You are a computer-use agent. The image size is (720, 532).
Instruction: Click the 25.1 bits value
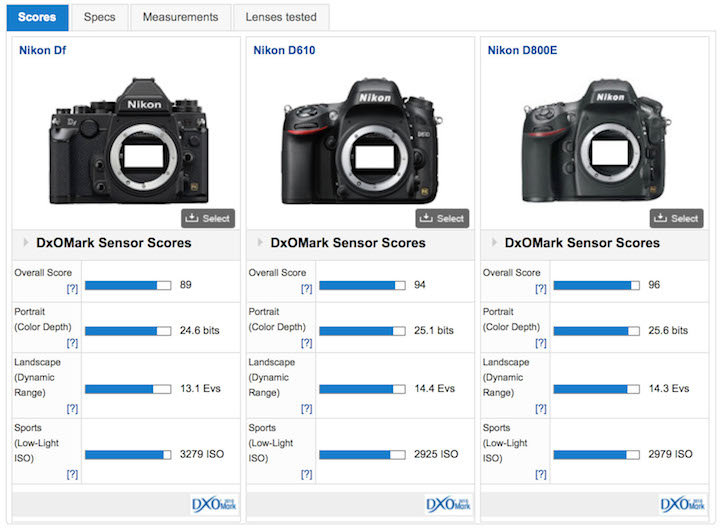click(434, 330)
